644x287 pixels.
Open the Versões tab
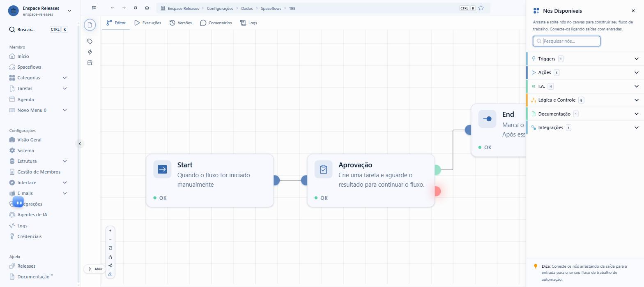tap(181, 23)
